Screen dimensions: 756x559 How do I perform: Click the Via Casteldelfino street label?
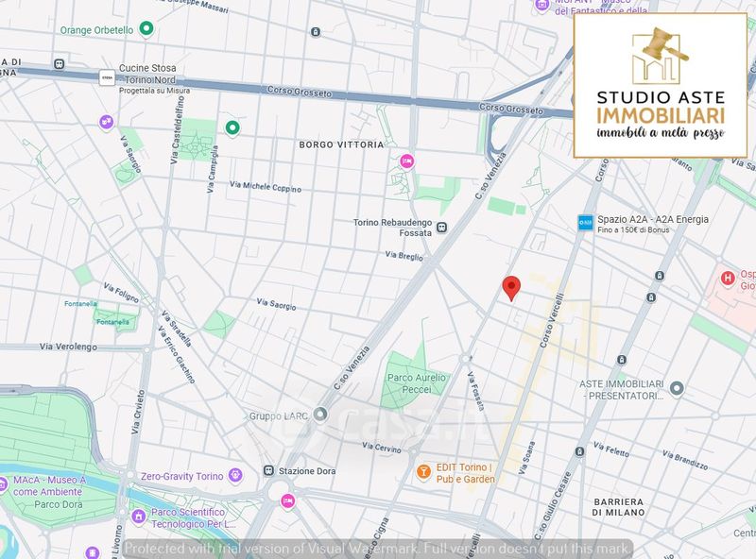click(x=177, y=130)
